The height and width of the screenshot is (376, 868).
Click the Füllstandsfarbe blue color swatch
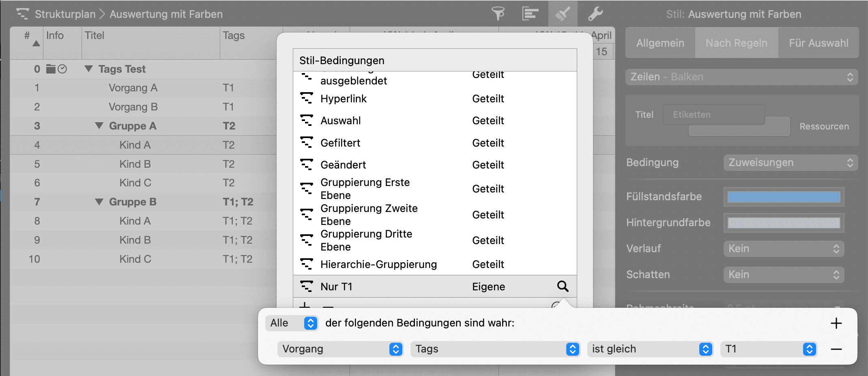(783, 197)
